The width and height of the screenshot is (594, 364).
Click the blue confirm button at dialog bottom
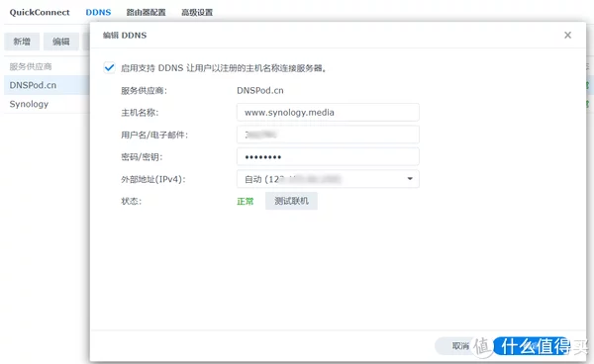click(531, 346)
